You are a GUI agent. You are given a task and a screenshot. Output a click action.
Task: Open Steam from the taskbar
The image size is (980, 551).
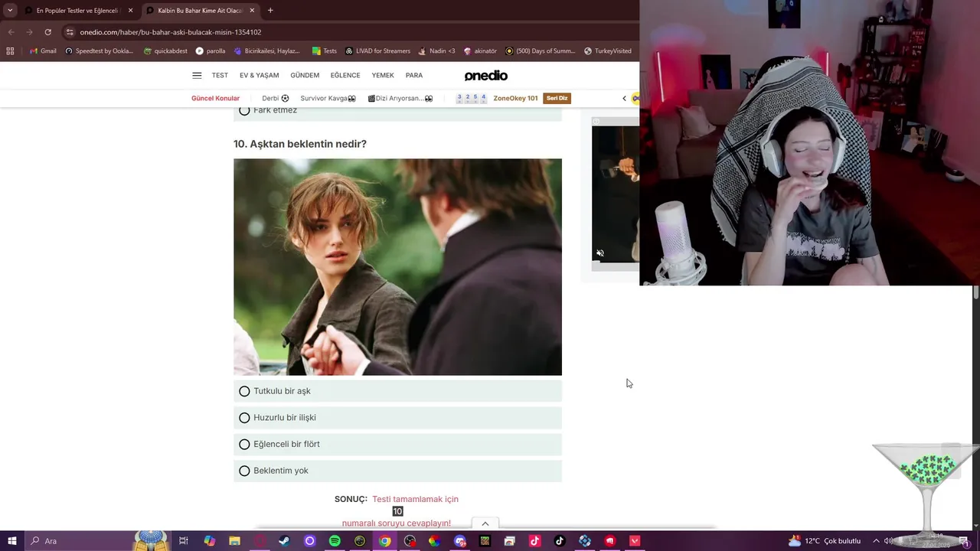pyautogui.click(x=284, y=541)
